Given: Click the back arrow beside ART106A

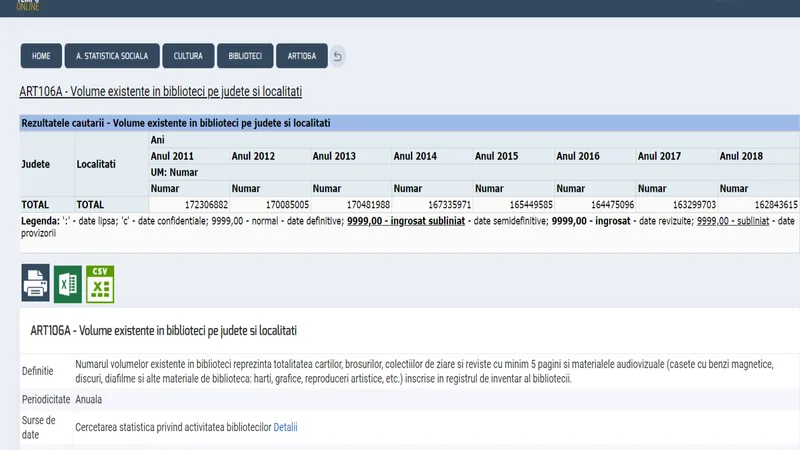Looking at the screenshot, I should [x=338, y=57].
